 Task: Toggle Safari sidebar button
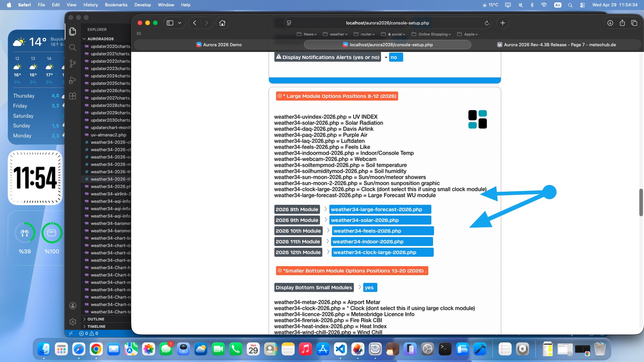pyautogui.click(x=170, y=23)
